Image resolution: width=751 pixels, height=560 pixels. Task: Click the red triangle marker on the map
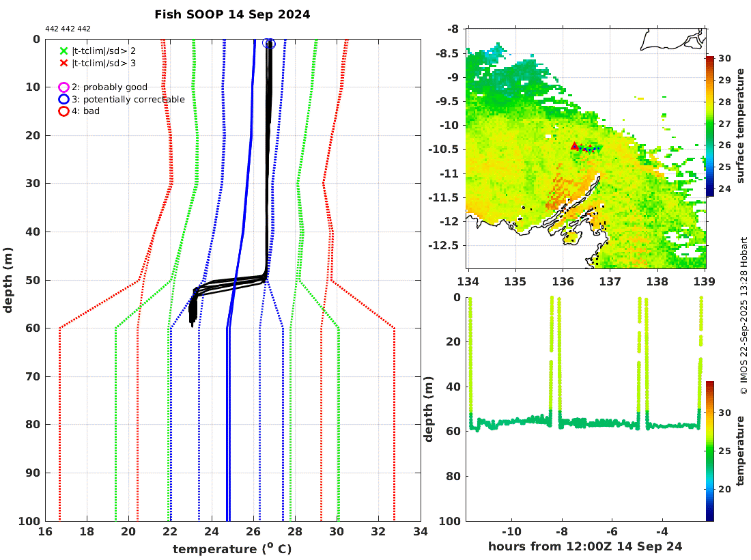click(x=575, y=145)
